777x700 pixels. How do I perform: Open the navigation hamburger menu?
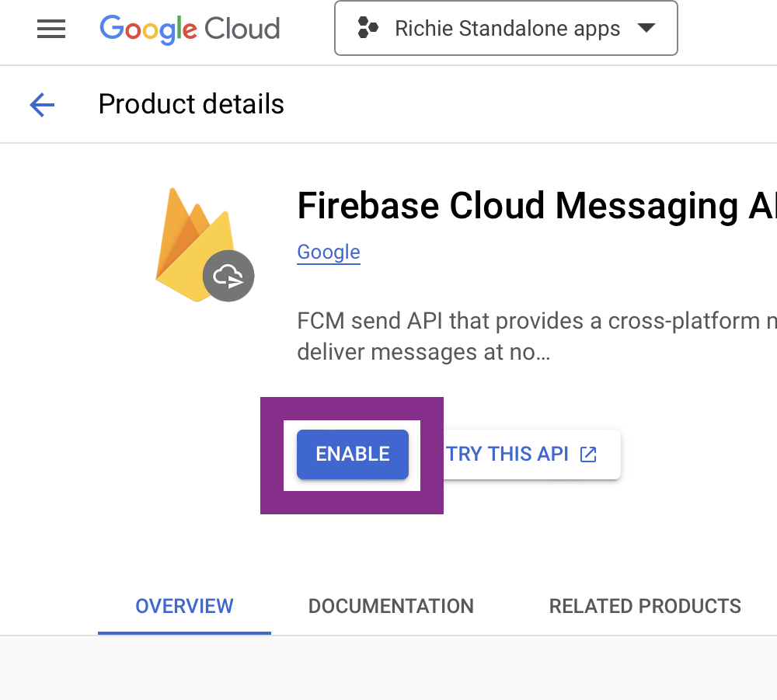(51, 29)
